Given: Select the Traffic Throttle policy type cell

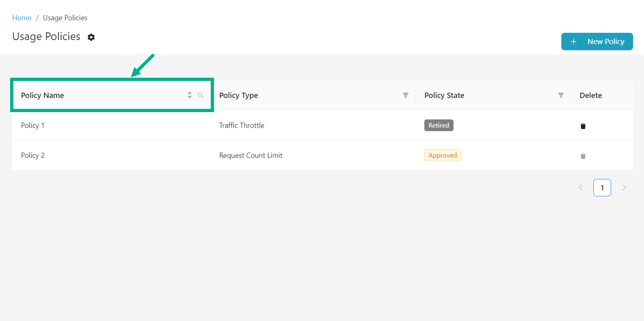Looking at the screenshot, I should tap(242, 125).
